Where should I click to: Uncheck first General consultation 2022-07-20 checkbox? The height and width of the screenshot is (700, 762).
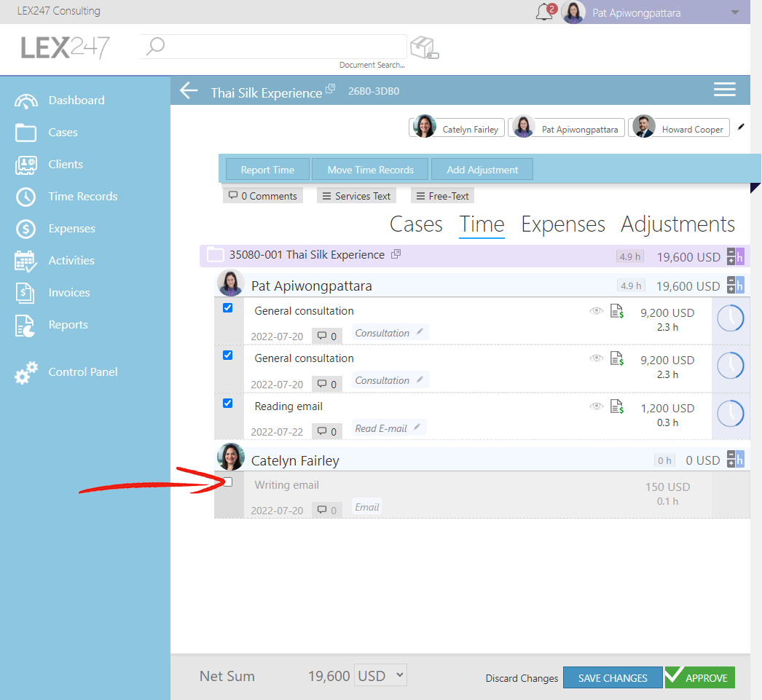coord(227,308)
